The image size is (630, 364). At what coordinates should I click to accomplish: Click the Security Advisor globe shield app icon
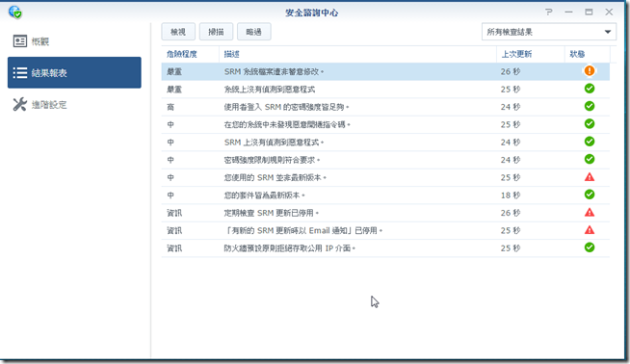click(x=15, y=13)
